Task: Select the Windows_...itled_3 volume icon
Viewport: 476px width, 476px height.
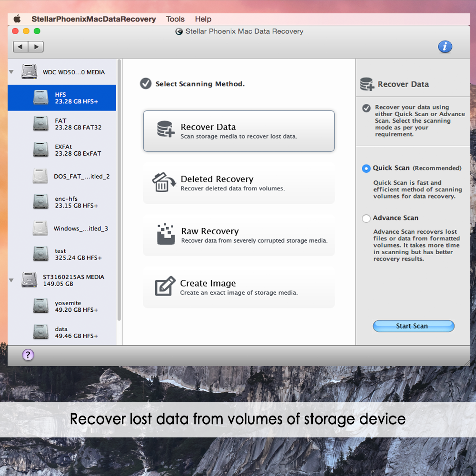Action: tap(40, 228)
